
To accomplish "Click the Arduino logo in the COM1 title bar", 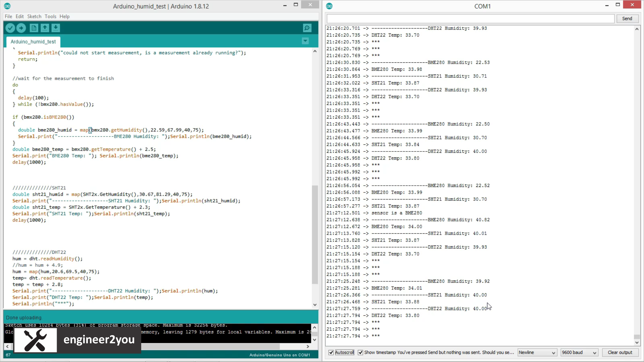I will pos(329,6).
